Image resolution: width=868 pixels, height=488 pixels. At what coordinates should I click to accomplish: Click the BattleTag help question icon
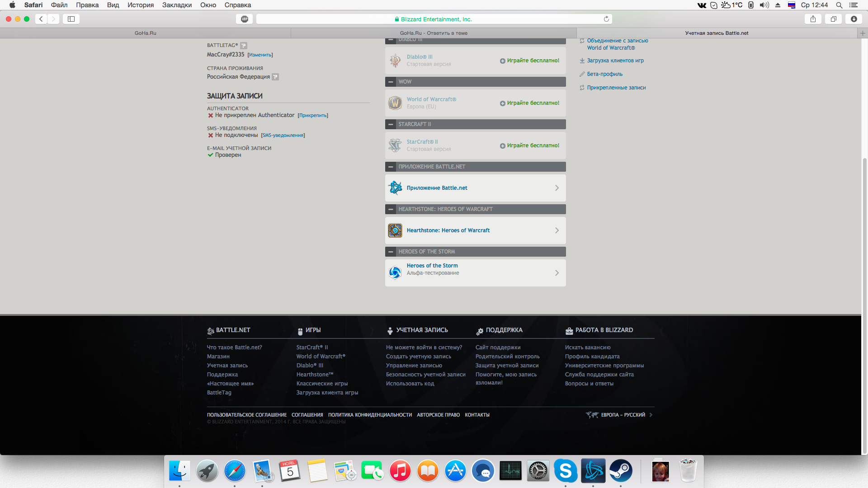tap(244, 46)
